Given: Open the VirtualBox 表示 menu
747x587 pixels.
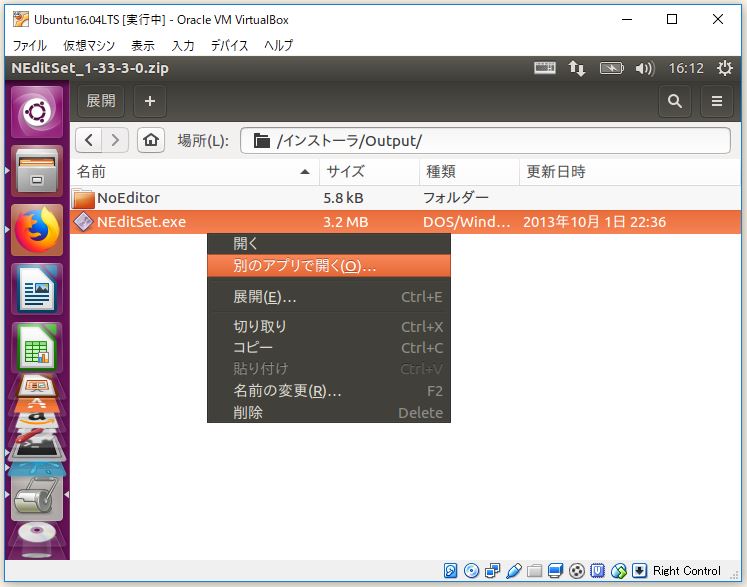Looking at the screenshot, I should pos(143,46).
